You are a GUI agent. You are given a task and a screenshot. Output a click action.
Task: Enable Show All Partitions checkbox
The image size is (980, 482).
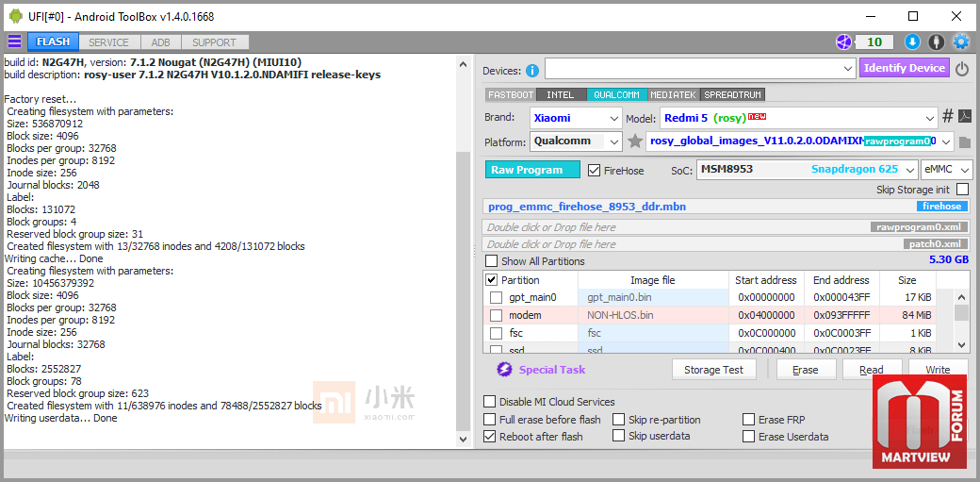pos(493,261)
